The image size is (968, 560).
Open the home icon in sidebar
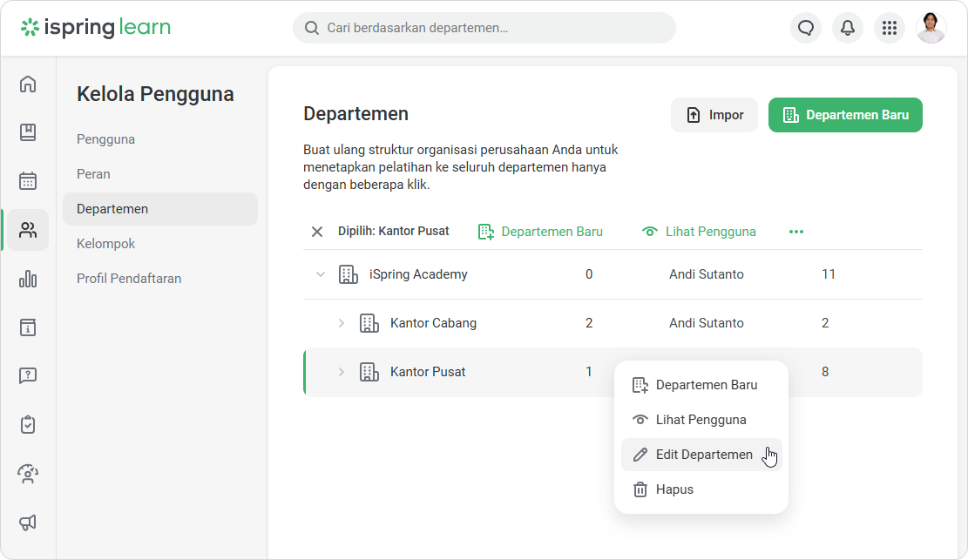click(x=28, y=84)
